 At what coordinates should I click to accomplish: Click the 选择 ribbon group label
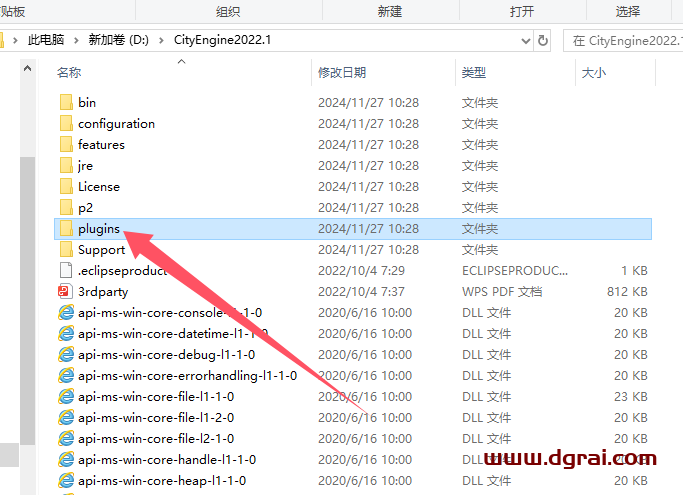click(628, 11)
